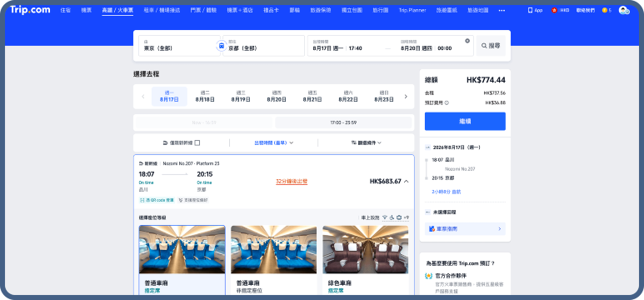The height and width of the screenshot is (300, 644).
Task: Open the Trip.Planner menu item
Action: [x=412, y=10]
